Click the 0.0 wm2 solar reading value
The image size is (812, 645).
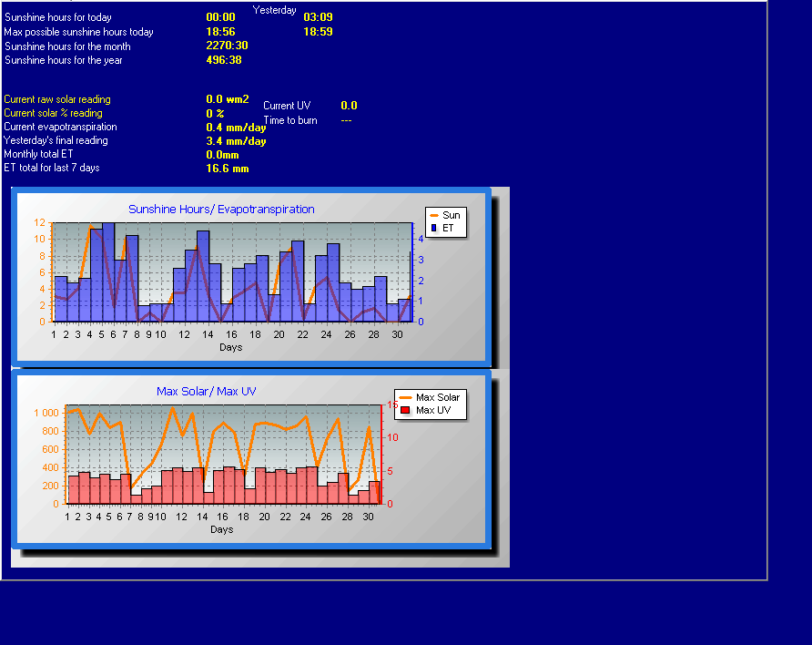(228, 99)
